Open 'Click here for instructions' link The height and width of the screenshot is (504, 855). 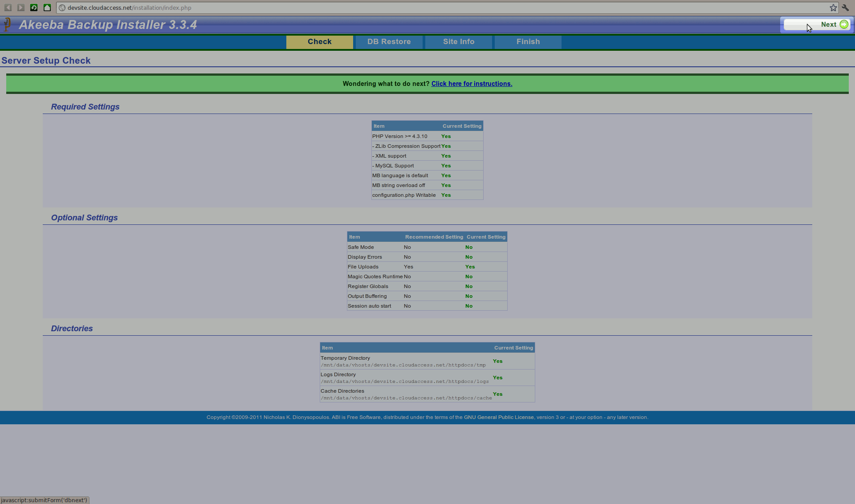(x=472, y=84)
